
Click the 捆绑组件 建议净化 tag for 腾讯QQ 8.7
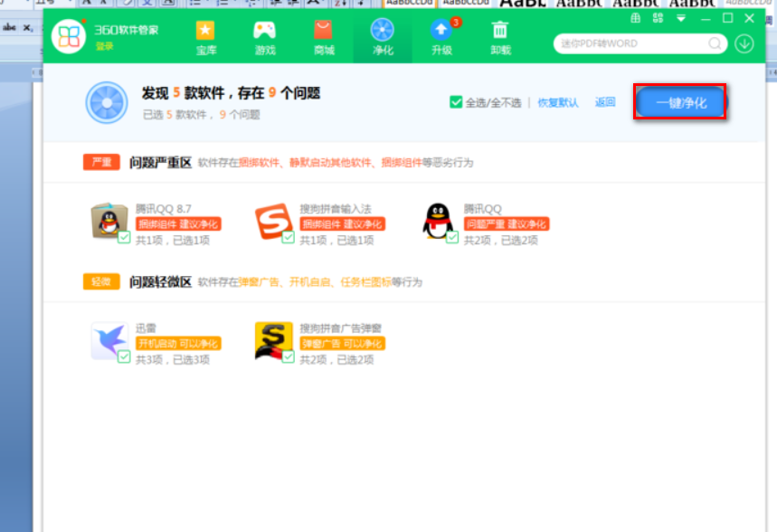coord(178,224)
